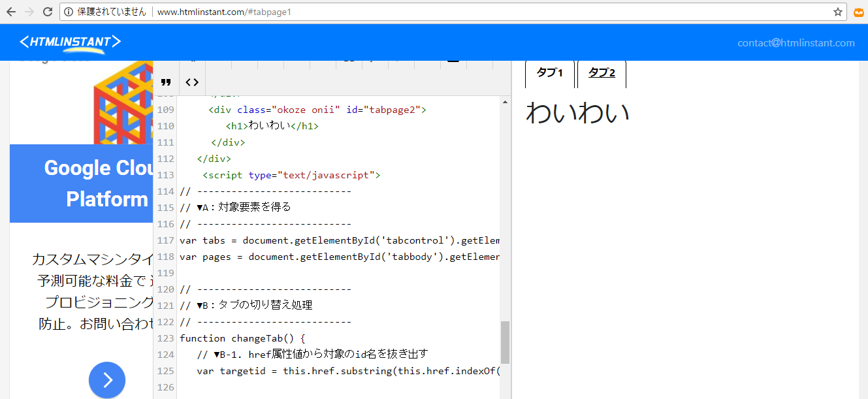Click the blockquote icon in editor toolbar
The width and height of the screenshot is (868, 399).
166,82
